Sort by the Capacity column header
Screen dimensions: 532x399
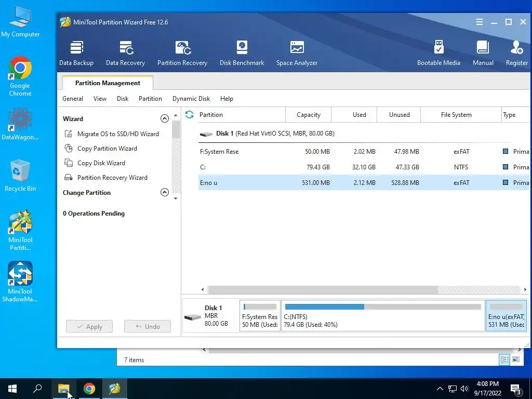[309, 115]
